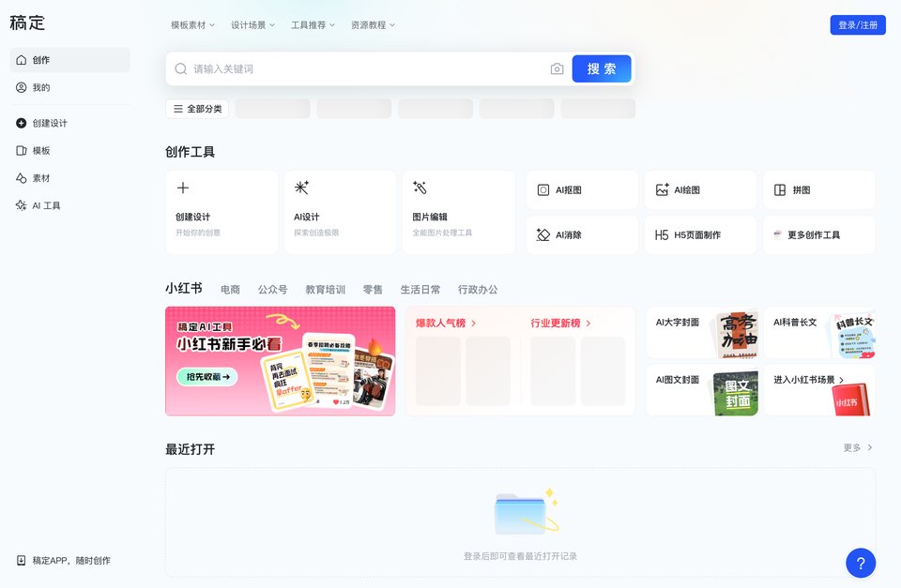Click the hamburger icon in 全部分类
Image resolution: width=901 pixels, height=588 pixels.
point(178,109)
